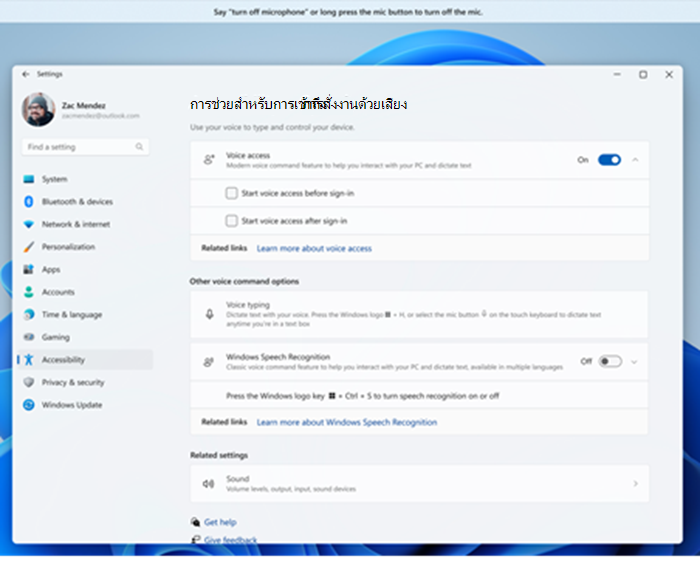Click the Accounts person icon in sidebar

pyautogui.click(x=29, y=292)
